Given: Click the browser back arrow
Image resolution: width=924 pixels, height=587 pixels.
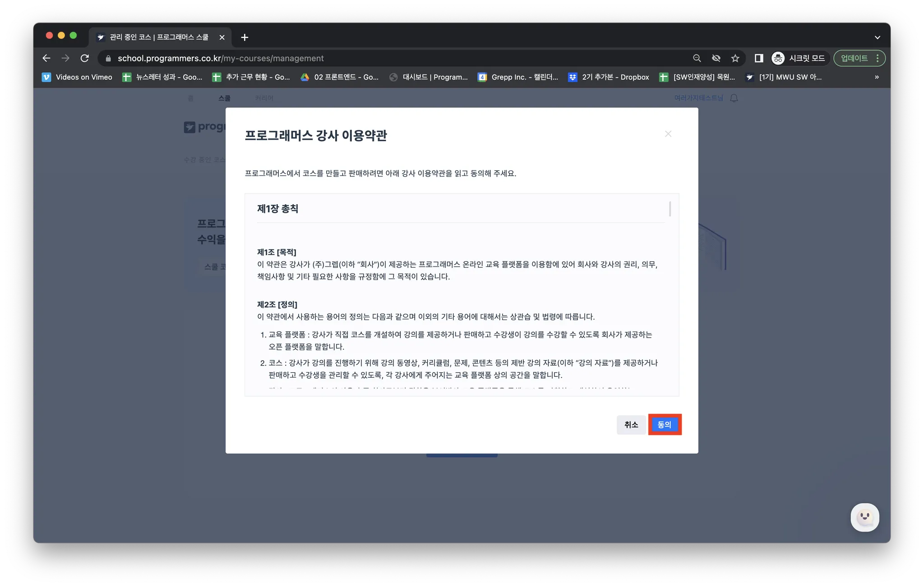Looking at the screenshot, I should pyautogui.click(x=46, y=58).
